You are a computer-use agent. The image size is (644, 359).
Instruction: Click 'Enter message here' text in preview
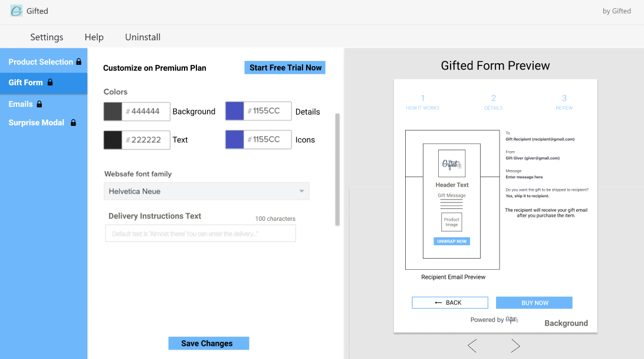click(524, 177)
